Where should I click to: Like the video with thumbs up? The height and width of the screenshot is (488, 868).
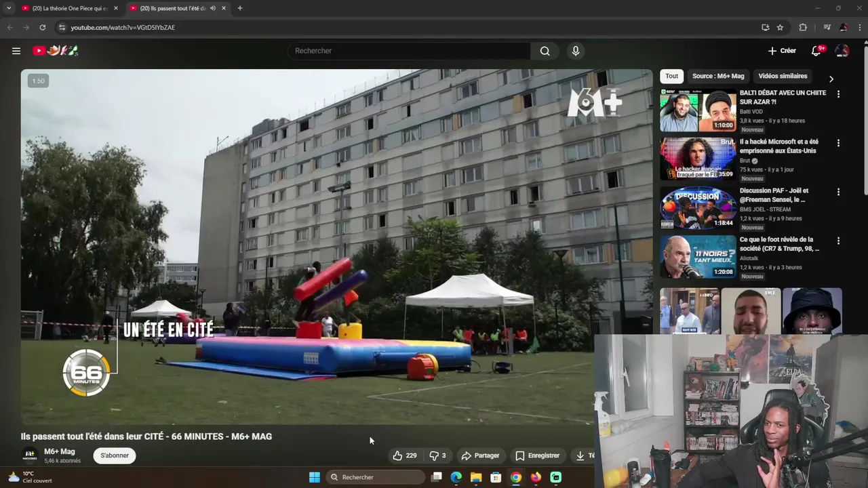(405, 455)
